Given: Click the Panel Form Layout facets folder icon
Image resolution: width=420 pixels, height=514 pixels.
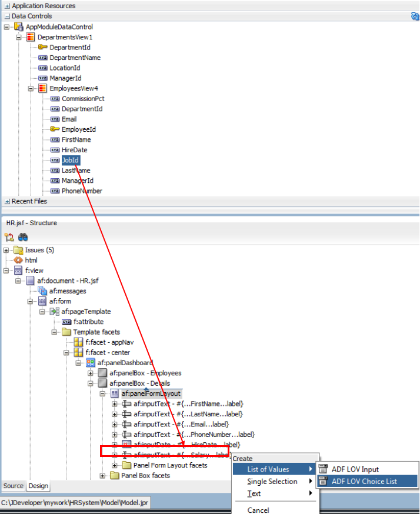Looking at the screenshot, I should coord(126,465).
